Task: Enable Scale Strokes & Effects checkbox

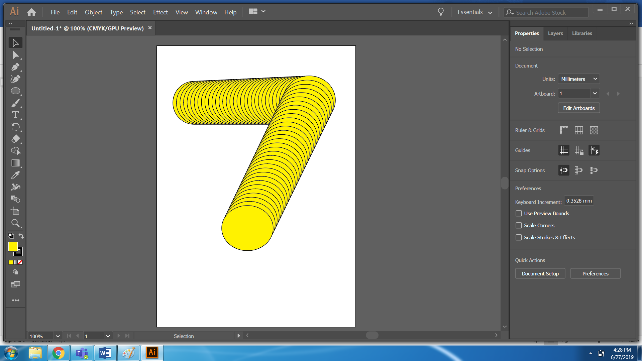Action: pos(519,237)
